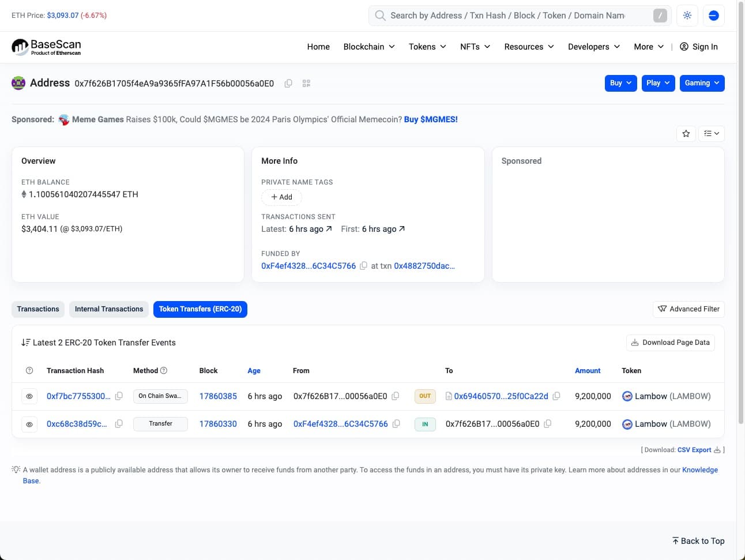Click the Method help question icon
This screenshot has width=745, height=560.
[x=164, y=370]
